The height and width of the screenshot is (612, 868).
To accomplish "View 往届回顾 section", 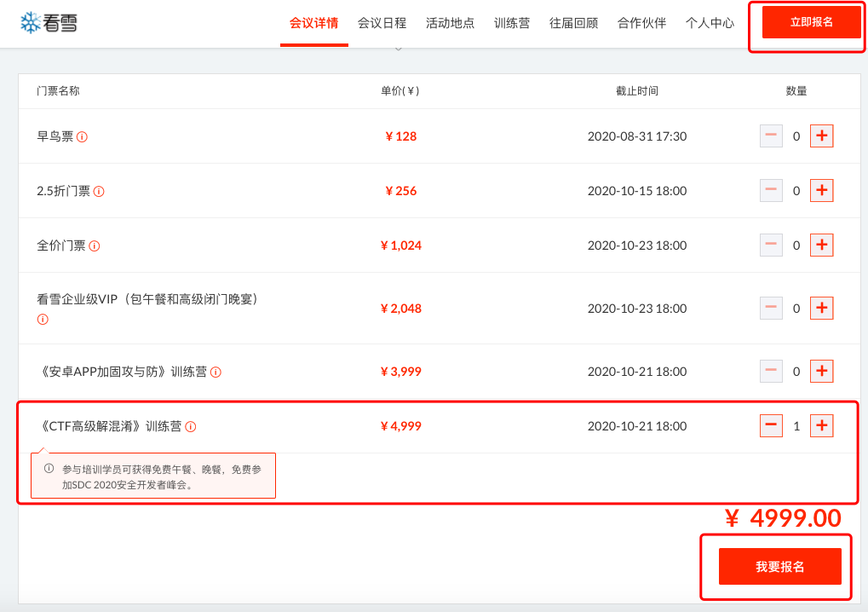I will click(573, 23).
